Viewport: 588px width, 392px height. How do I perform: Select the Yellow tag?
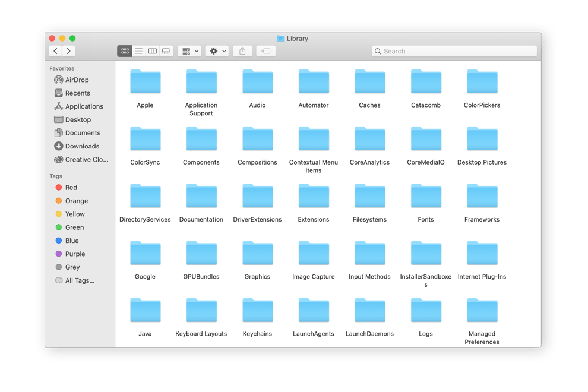click(70, 214)
